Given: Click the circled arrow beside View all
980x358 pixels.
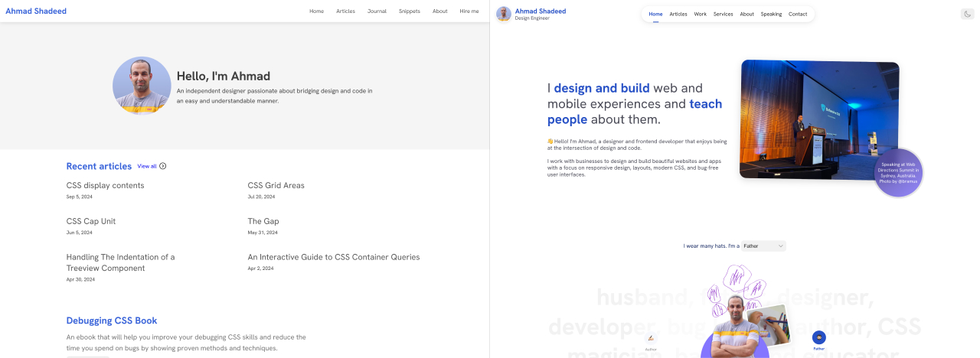Looking at the screenshot, I should (162, 166).
